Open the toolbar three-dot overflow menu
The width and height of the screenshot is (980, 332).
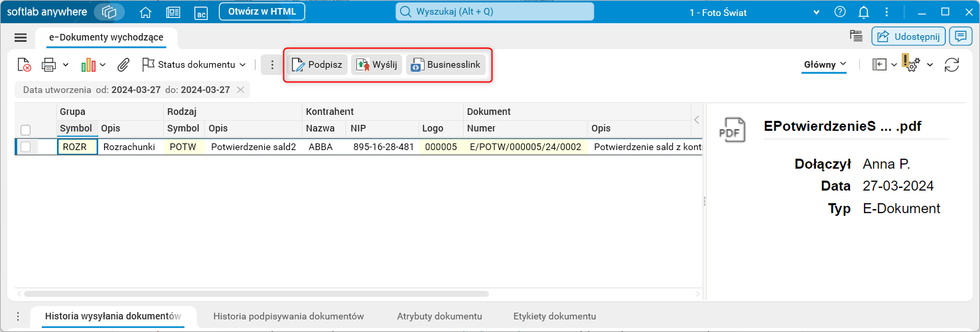272,64
